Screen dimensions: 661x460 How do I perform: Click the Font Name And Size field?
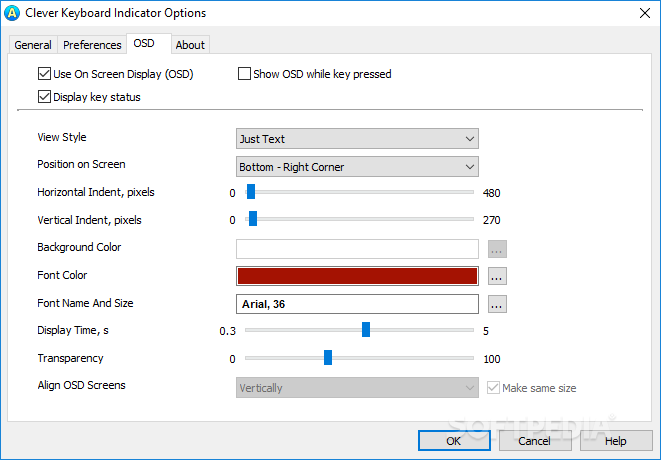tap(357, 304)
